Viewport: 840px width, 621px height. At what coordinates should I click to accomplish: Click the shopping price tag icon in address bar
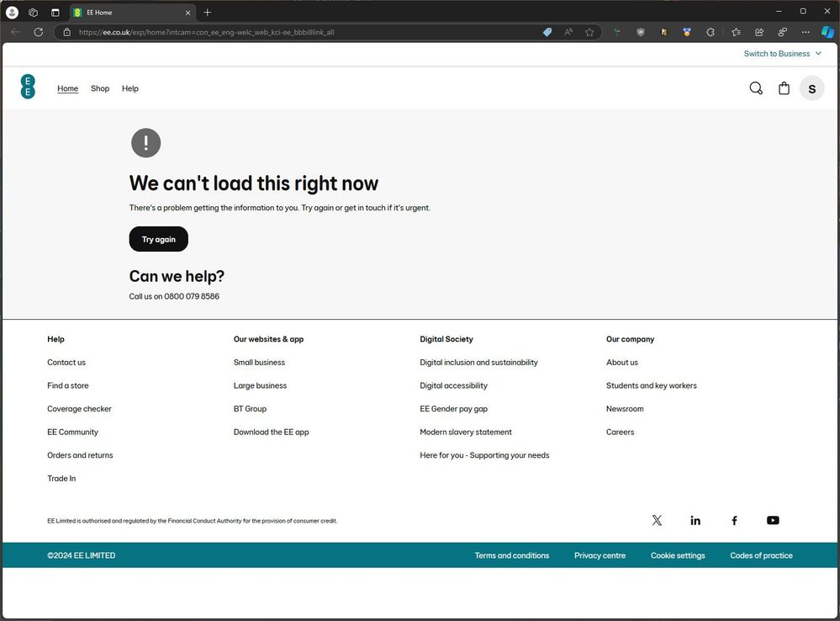547,32
